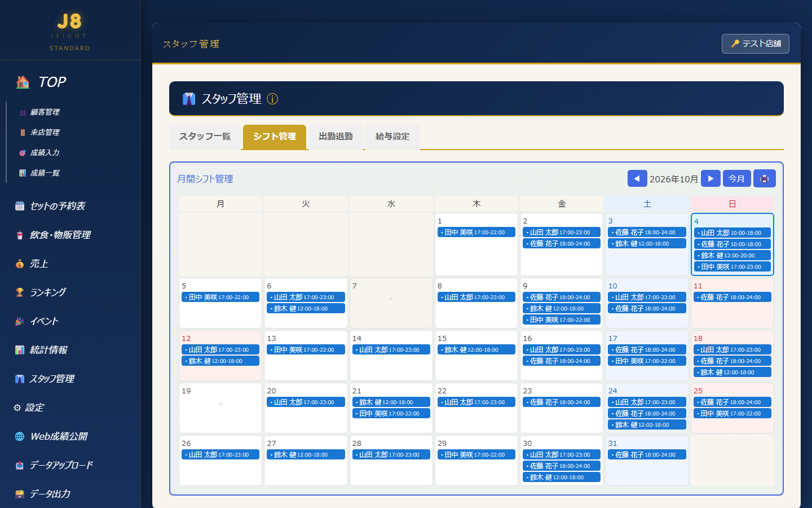
Task: Add shift on empty day 7
Action: pyautogui.click(x=391, y=299)
